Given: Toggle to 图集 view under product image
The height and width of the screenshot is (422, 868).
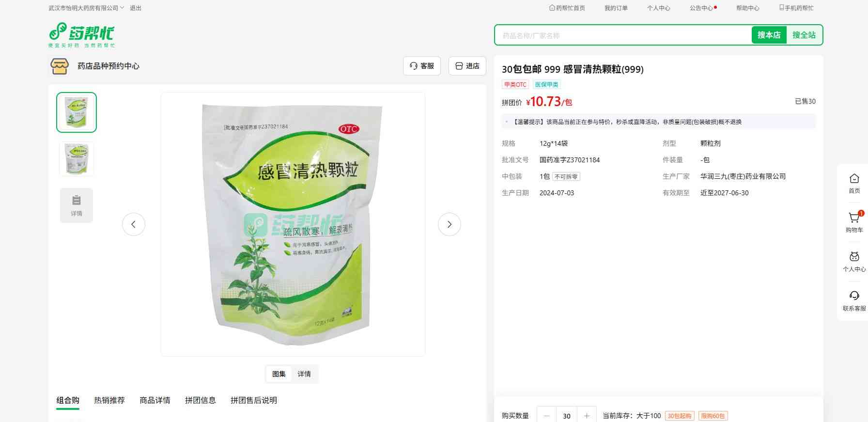Looking at the screenshot, I should pyautogui.click(x=279, y=374).
